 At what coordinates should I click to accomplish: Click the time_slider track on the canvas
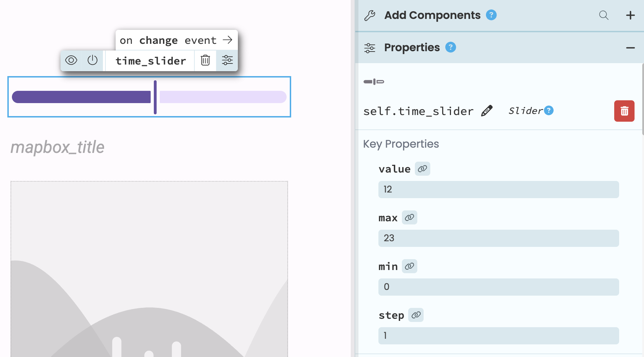(223, 97)
